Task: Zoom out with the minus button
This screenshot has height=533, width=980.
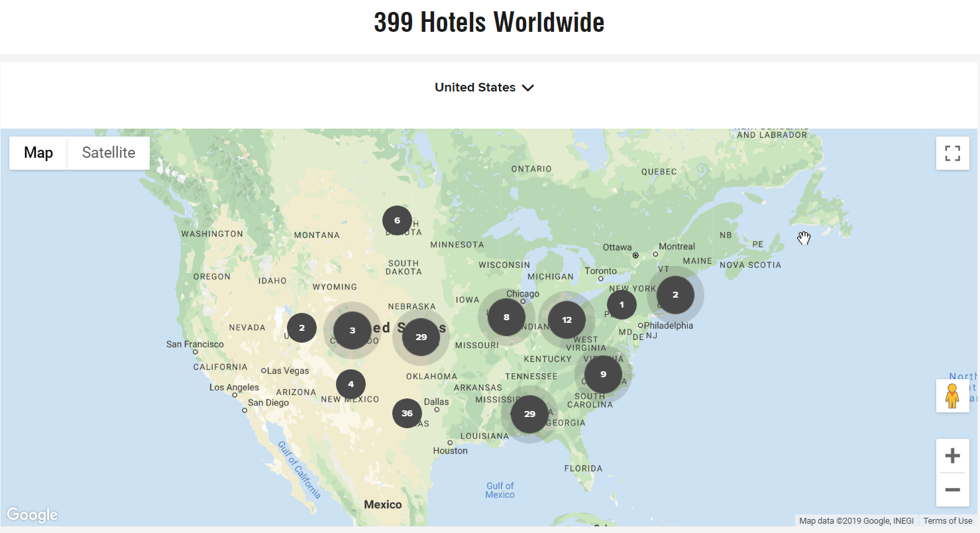Action: point(952,490)
